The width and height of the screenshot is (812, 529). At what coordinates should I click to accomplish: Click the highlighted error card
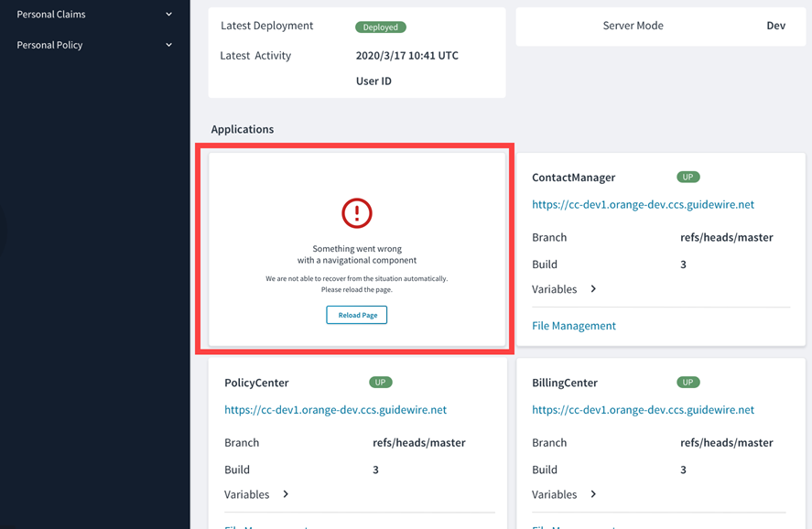click(x=356, y=247)
